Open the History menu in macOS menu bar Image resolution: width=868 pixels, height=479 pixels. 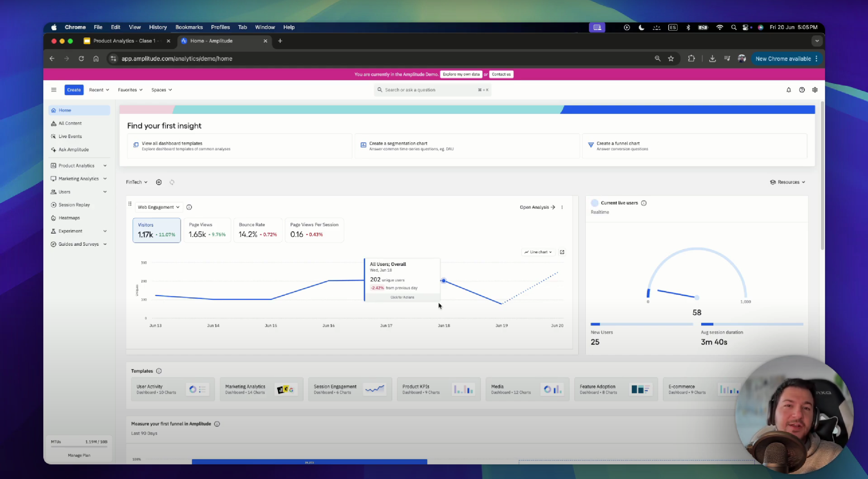coord(158,27)
